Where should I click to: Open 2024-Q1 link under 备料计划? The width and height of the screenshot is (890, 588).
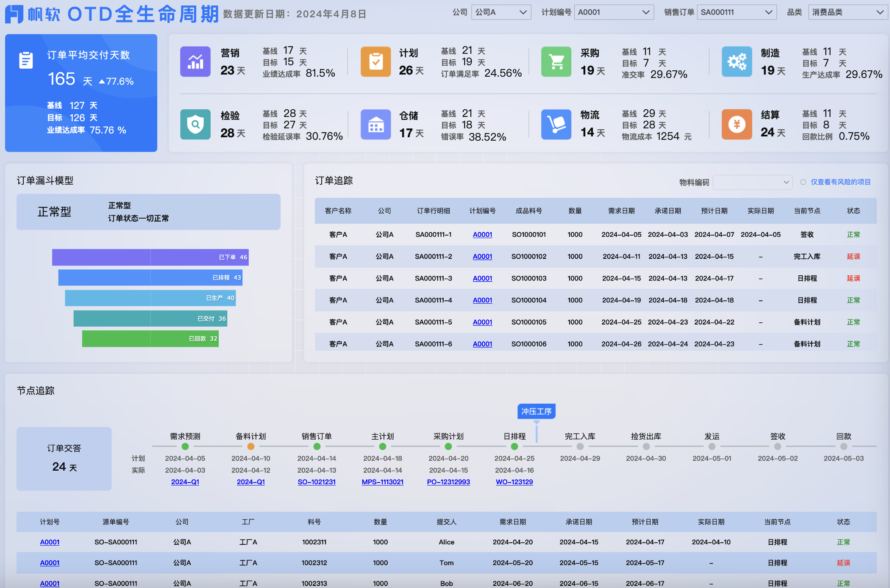pyautogui.click(x=251, y=482)
